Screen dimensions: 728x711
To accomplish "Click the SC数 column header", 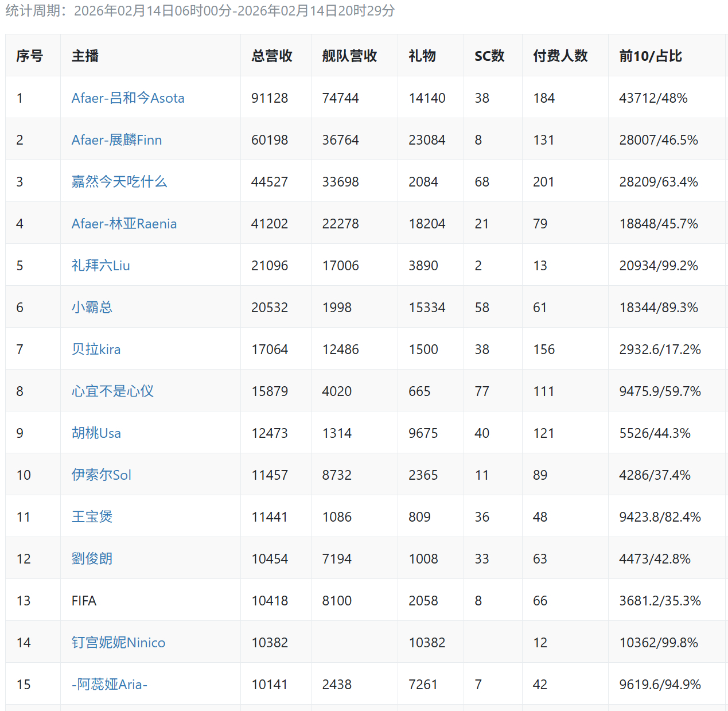I will 489,56.
